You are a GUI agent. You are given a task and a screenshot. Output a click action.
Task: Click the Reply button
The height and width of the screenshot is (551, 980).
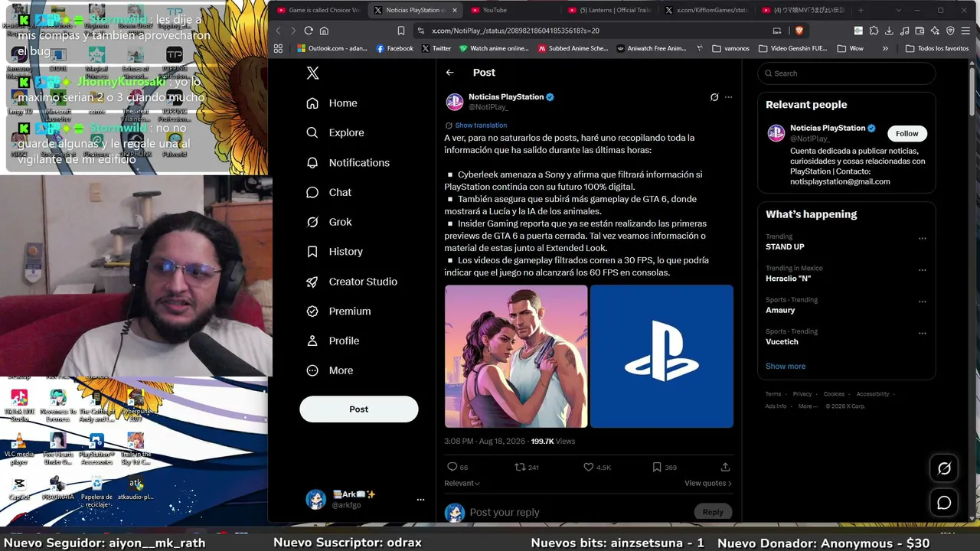(713, 513)
